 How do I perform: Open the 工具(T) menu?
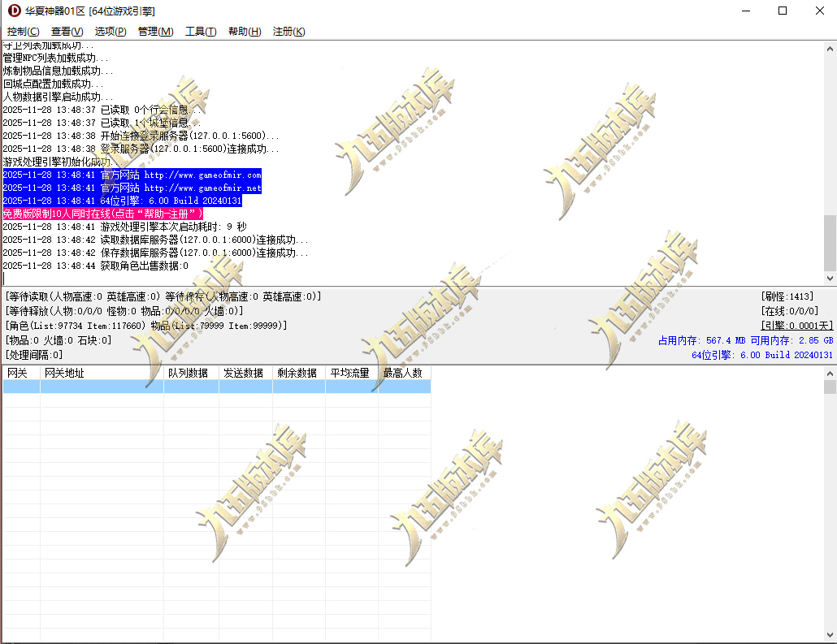[x=201, y=32]
